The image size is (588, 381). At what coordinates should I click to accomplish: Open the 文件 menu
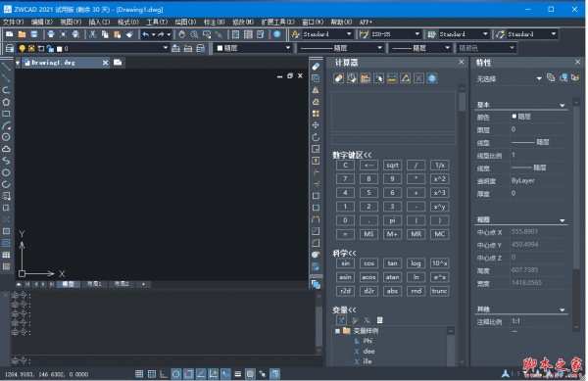(13, 23)
